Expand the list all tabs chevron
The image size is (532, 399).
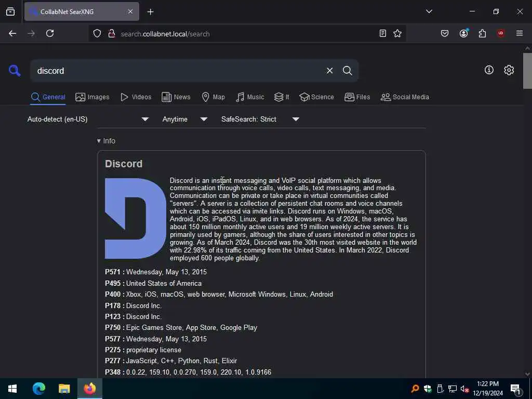click(x=429, y=11)
